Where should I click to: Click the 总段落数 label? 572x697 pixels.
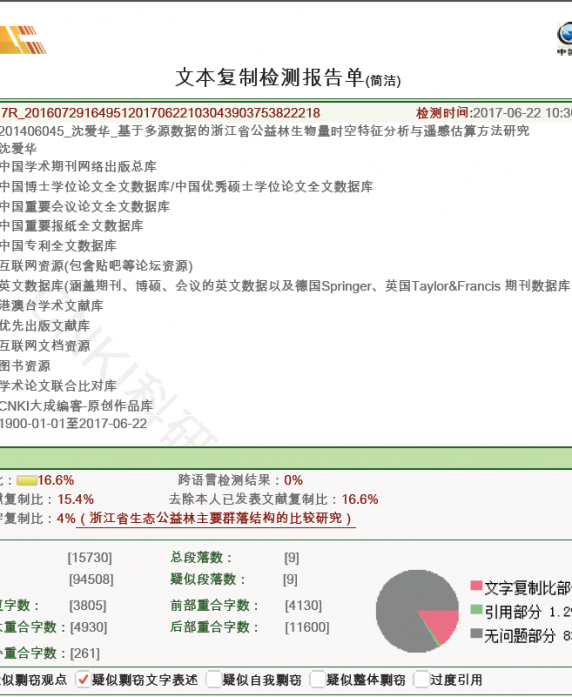click(x=201, y=557)
